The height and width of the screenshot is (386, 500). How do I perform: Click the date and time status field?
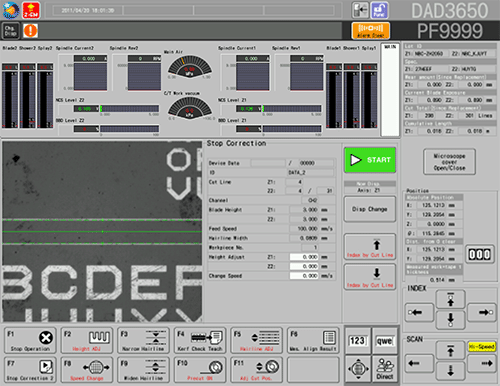pos(88,10)
